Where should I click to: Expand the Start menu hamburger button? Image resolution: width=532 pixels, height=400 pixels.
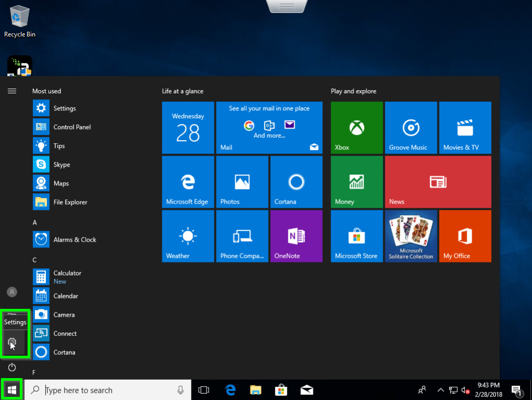(x=12, y=91)
